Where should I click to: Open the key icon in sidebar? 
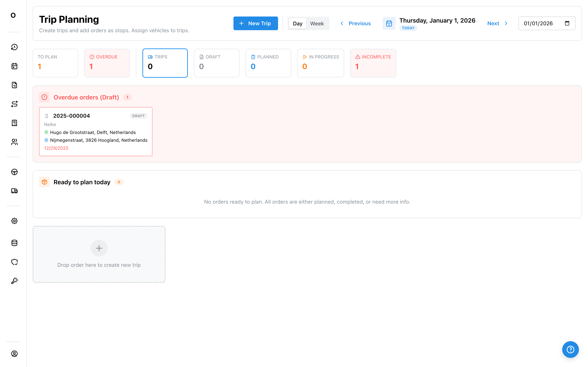pos(14,281)
